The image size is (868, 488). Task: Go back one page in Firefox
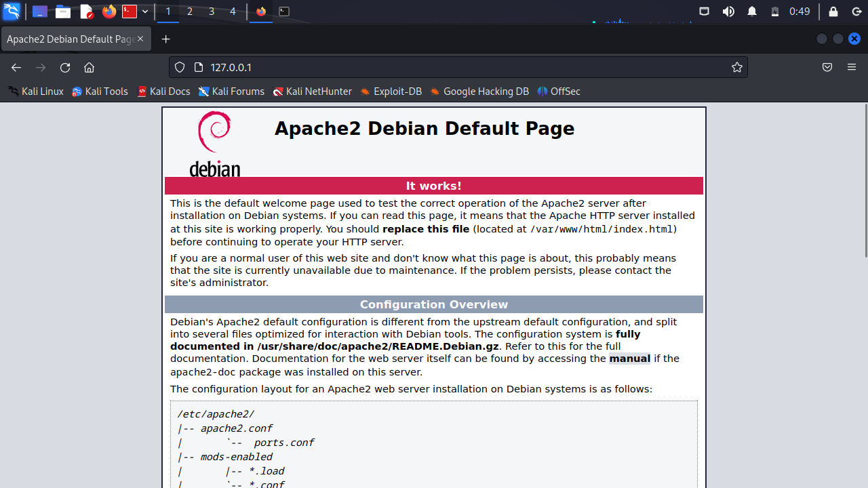[x=16, y=67]
